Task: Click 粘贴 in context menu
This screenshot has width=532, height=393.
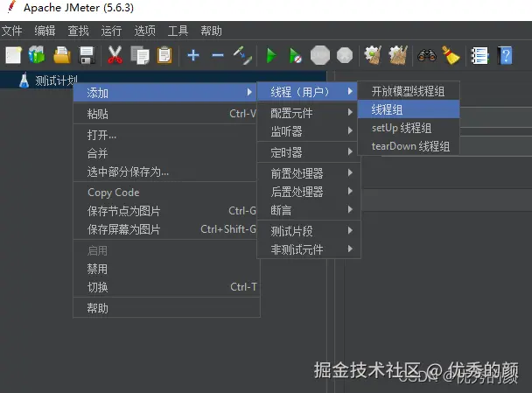Action: tap(165, 114)
